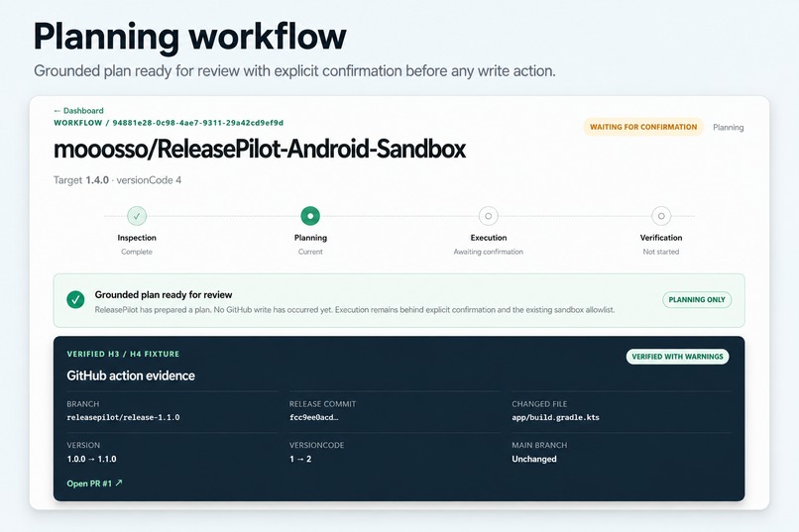Click the Awaiting confirmation status text
The width and height of the screenshot is (799, 532).
pos(488,252)
